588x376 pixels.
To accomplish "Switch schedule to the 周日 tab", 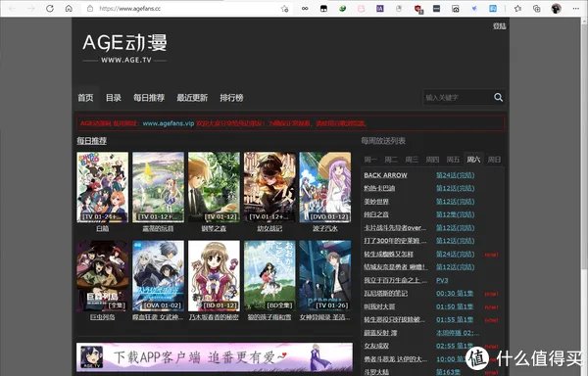I will [494, 160].
